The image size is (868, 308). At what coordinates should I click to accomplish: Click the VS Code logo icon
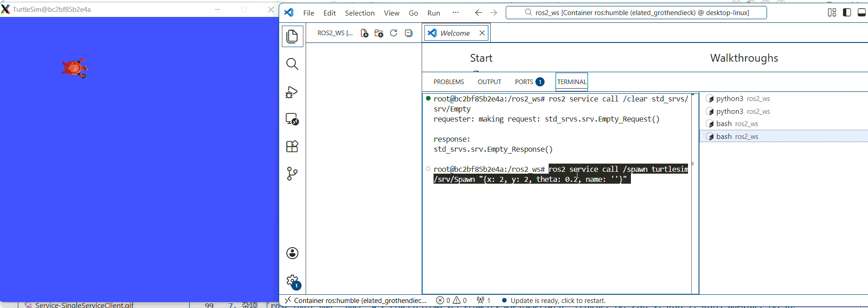[289, 12]
